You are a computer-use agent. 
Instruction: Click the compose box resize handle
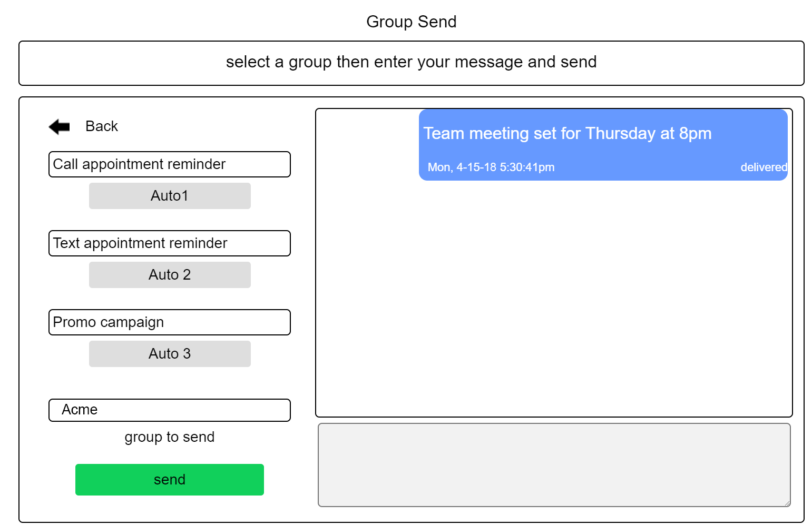coord(787,503)
